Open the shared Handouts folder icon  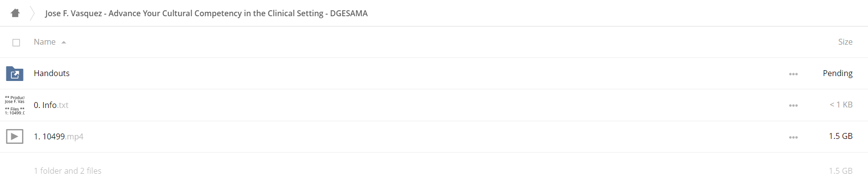[x=15, y=74]
